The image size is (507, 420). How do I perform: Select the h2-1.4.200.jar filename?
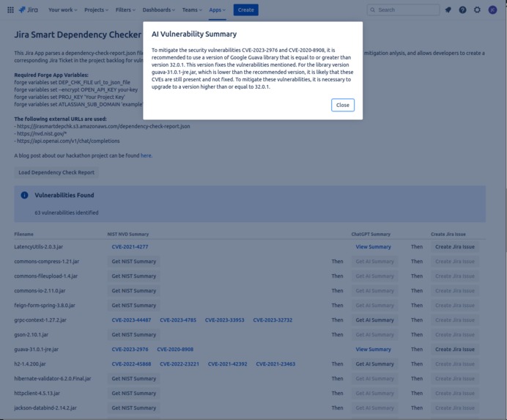tap(30, 364)
